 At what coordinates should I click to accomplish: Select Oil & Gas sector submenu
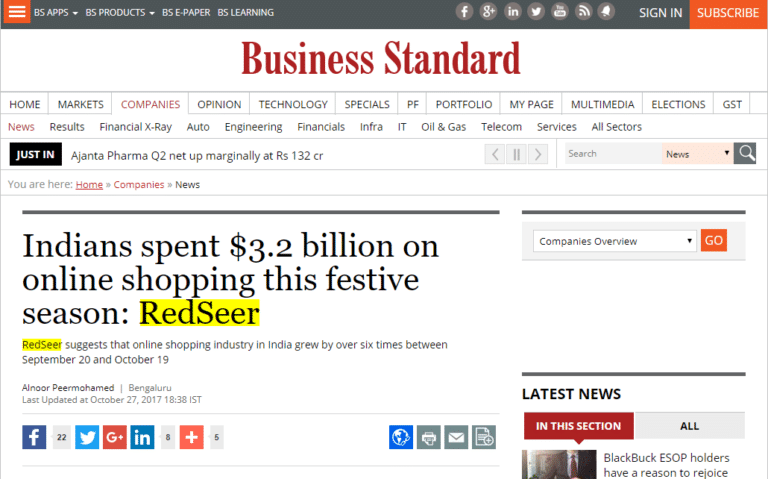click(x=443, y=127)
